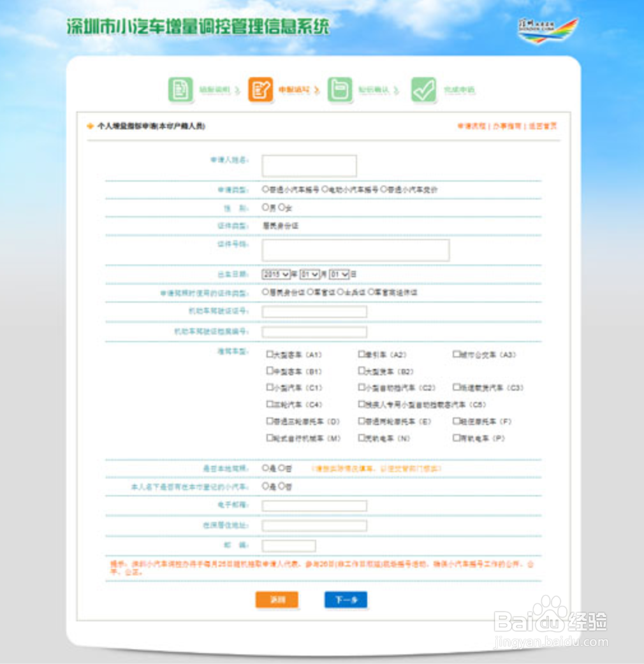The height and width of the screenshot is (664, 644).
Task: Click the blue 下一步 button
Action: 346,600
